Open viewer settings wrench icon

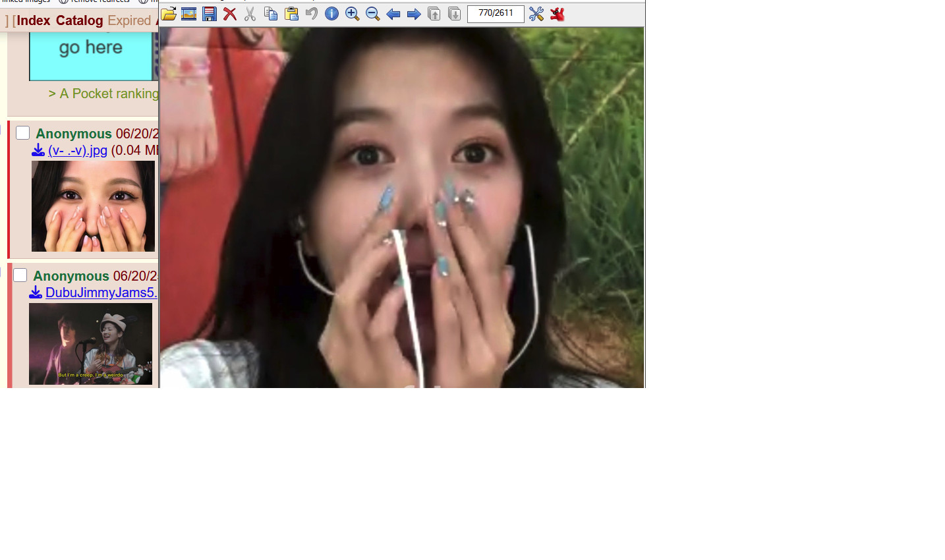click(x=536, y=14)
